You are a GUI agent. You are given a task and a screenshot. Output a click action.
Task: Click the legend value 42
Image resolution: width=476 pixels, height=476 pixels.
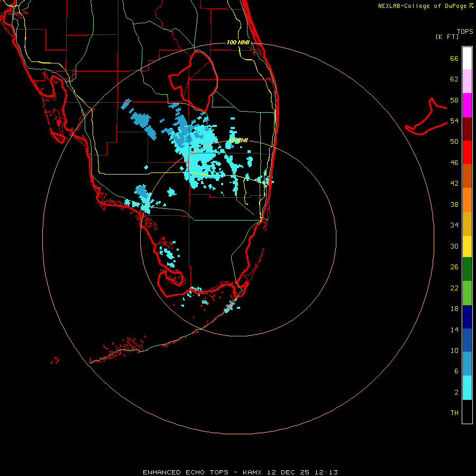pos(454,184)
